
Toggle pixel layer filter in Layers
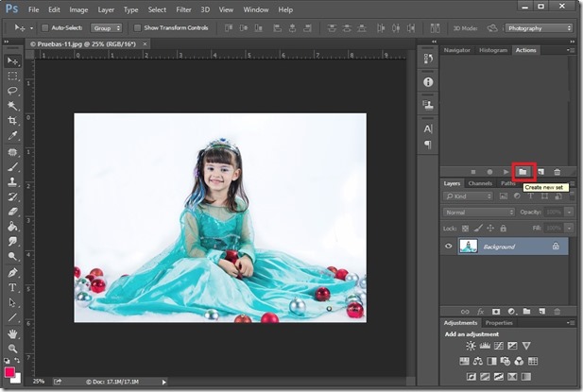click(503, 196)
